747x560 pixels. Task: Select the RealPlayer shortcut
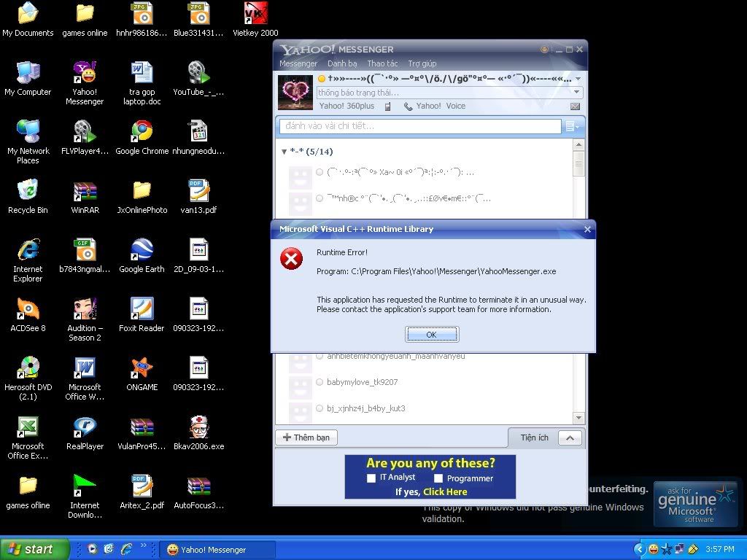click(x=85, y=433)
